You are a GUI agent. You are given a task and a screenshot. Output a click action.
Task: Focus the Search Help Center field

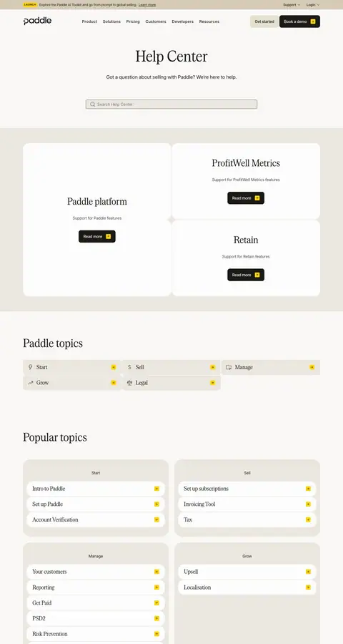tap(171, 104)
